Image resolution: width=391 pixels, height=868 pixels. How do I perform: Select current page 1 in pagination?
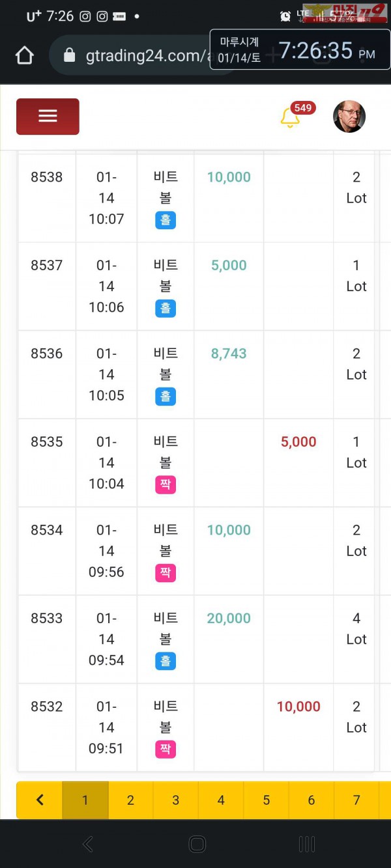[x=85, y=800]
